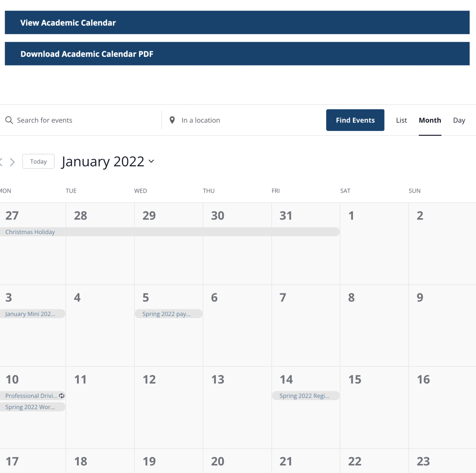Image resolution: width=476 pixels, height=473 pixels.
Task: Open Spring 2022 payment event on 5th
Action: (x=167, y=314)
